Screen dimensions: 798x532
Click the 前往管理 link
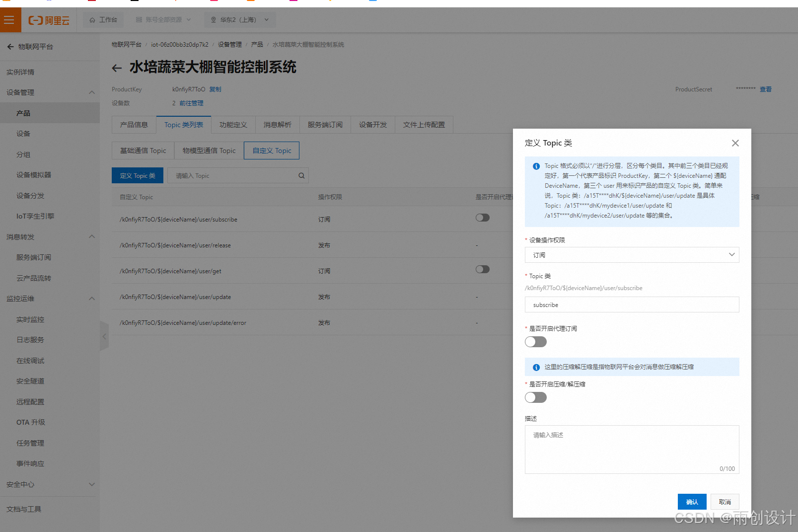[191, 103]
